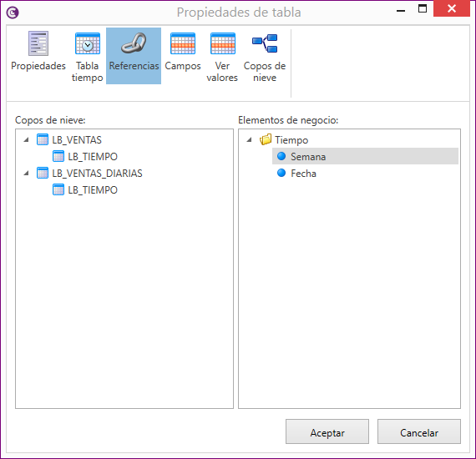Screen dimensions: 476x459
Task: Maximize the Propiedades de tabla window
Action: 423,8
